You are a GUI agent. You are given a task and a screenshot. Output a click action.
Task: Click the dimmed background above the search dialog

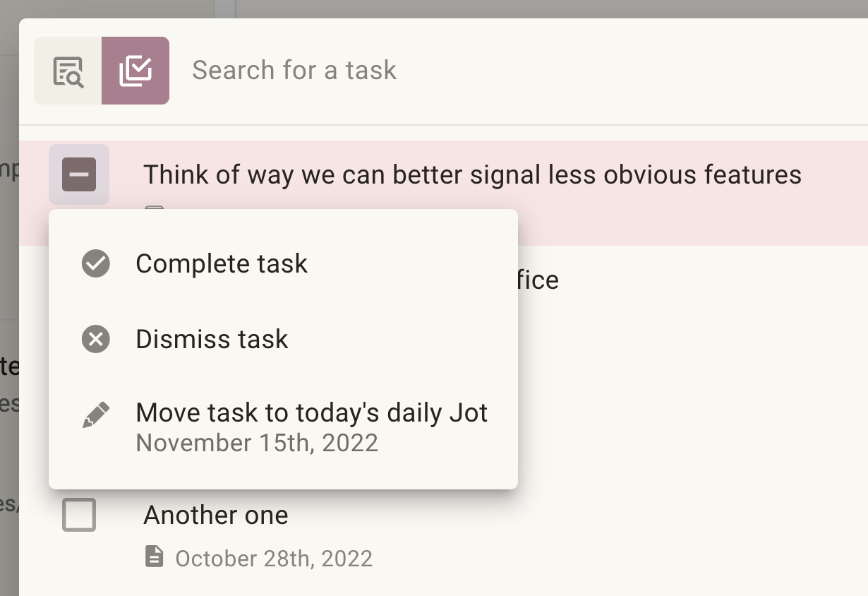(x=550, y=8)
